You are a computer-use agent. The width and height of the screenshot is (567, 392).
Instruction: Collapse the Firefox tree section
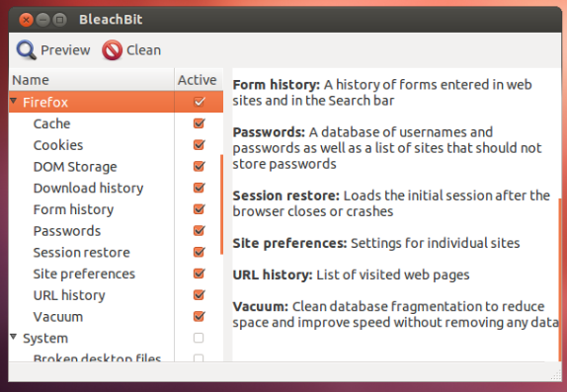(14, 101)
